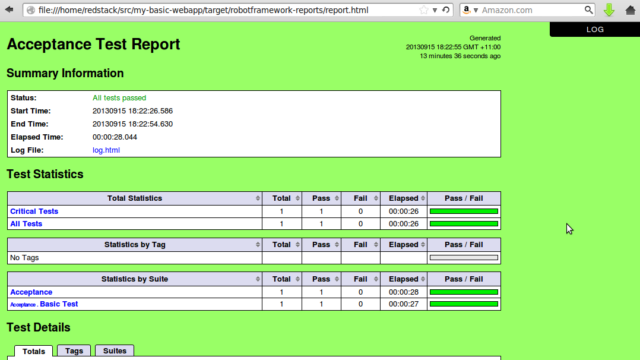Open the LOG tab at top right
The height and width of the screenshot is (360, 640).
595,29
